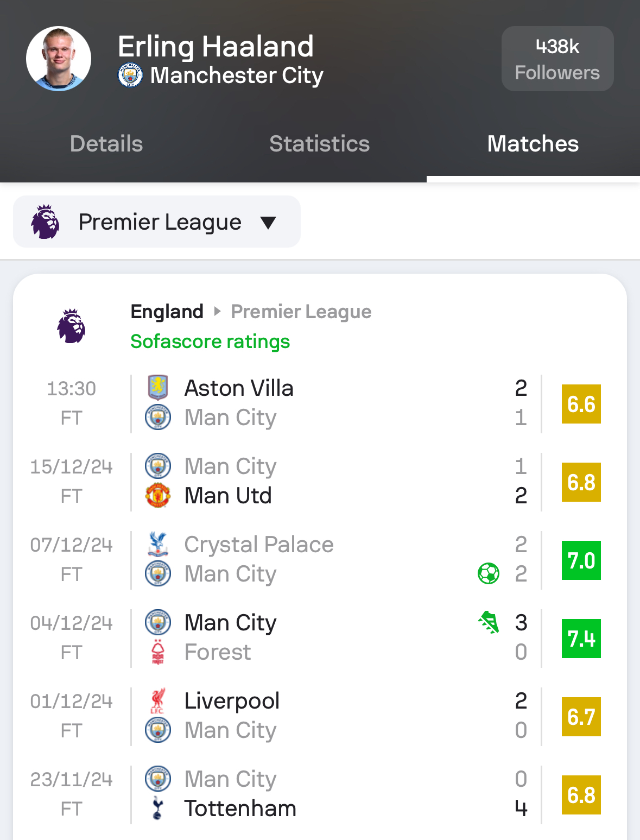Tap the Premier League lion logo in dropdown

click(45, 222)
